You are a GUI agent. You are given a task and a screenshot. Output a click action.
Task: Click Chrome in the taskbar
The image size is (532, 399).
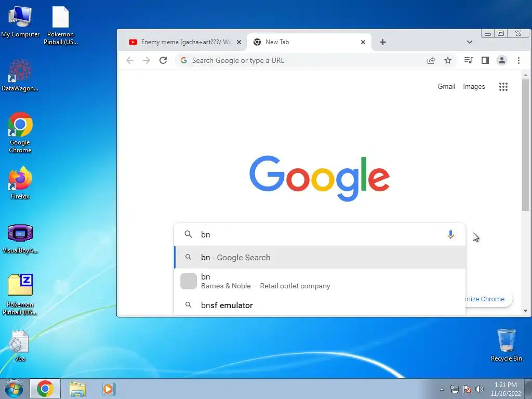45,389
